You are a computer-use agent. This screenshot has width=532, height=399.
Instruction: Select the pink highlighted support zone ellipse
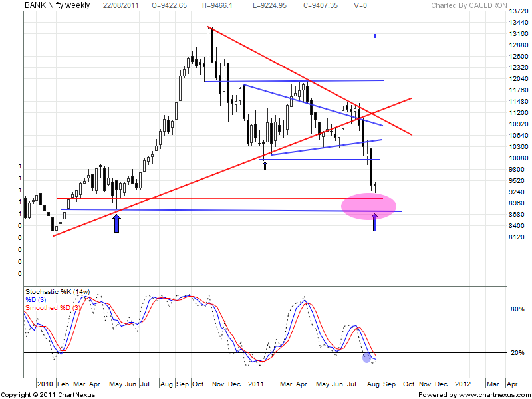[370, 204]
